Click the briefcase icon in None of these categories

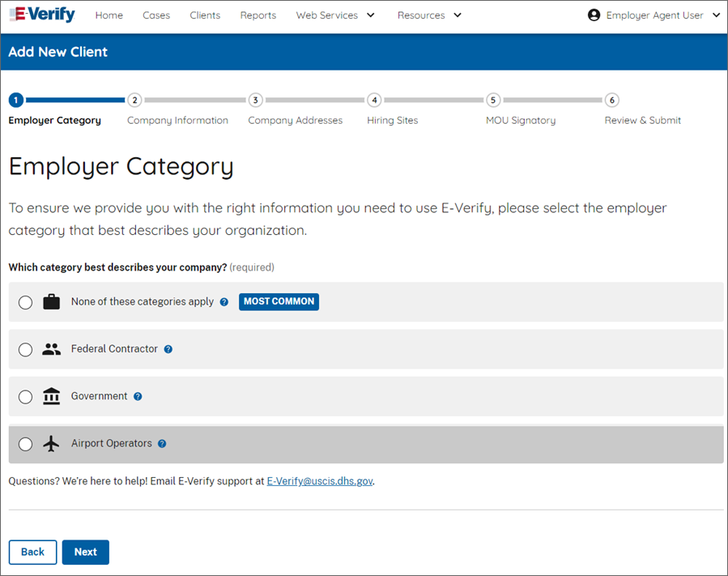coord(52,302)
